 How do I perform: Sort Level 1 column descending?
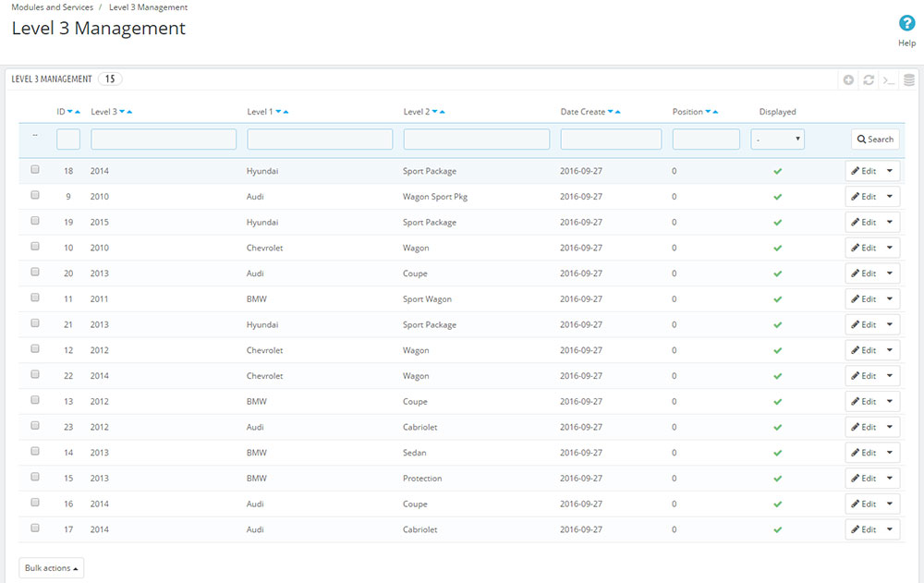[278, 112]
